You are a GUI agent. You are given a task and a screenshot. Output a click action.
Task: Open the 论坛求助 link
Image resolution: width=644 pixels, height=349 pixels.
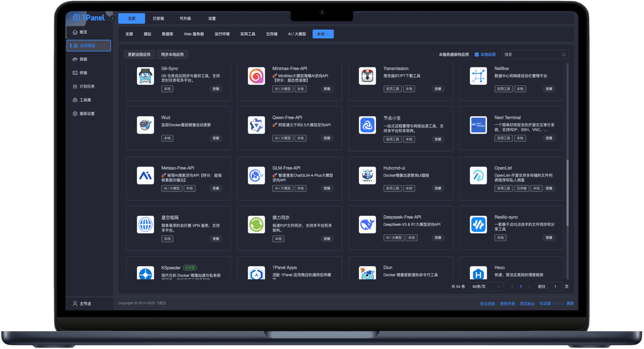[x=487, y=304]
